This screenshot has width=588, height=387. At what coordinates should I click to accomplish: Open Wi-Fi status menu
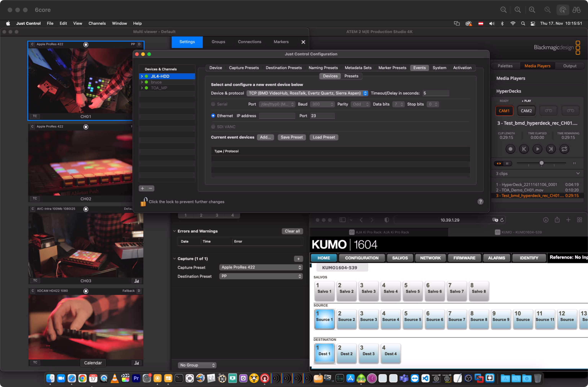[x=513, y=24]
